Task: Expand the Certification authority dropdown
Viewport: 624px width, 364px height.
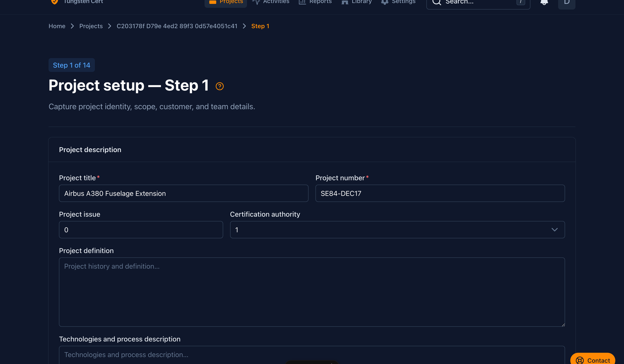Action: coord(397,230)
